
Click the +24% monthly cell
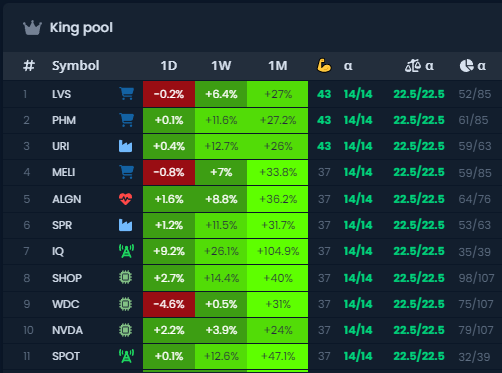278,330
